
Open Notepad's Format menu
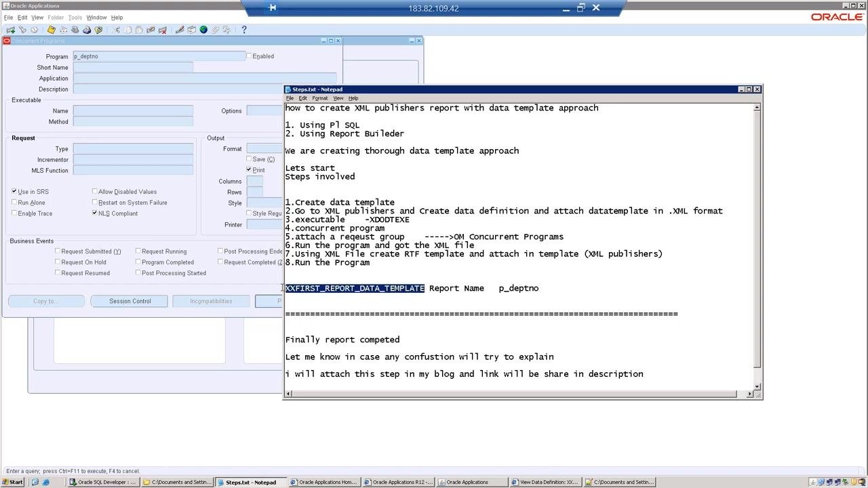(x=320, y=98)
